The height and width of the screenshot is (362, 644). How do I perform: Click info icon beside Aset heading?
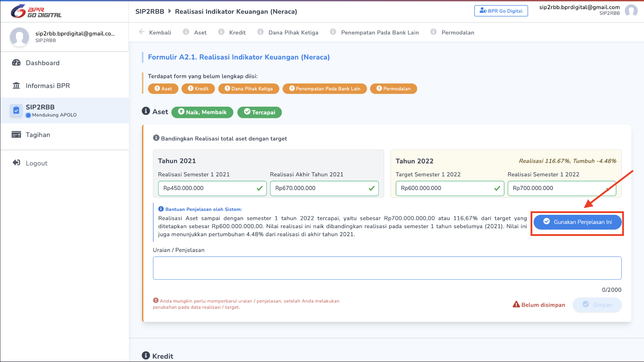[146, 111]
